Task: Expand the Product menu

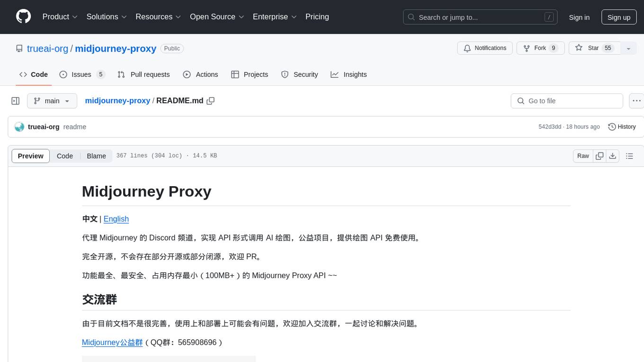Action: pyautogui.click(x=60, y=17)
